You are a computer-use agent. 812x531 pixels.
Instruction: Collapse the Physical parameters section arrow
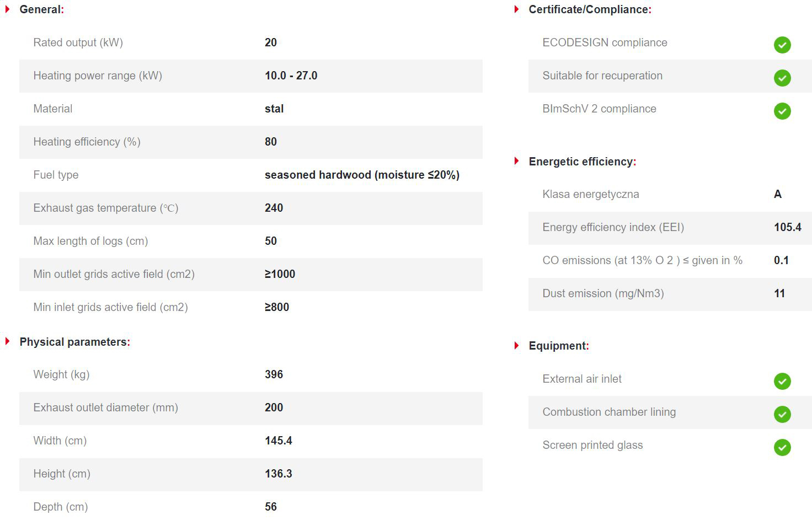pyautogui.click(x=8, y=341)
